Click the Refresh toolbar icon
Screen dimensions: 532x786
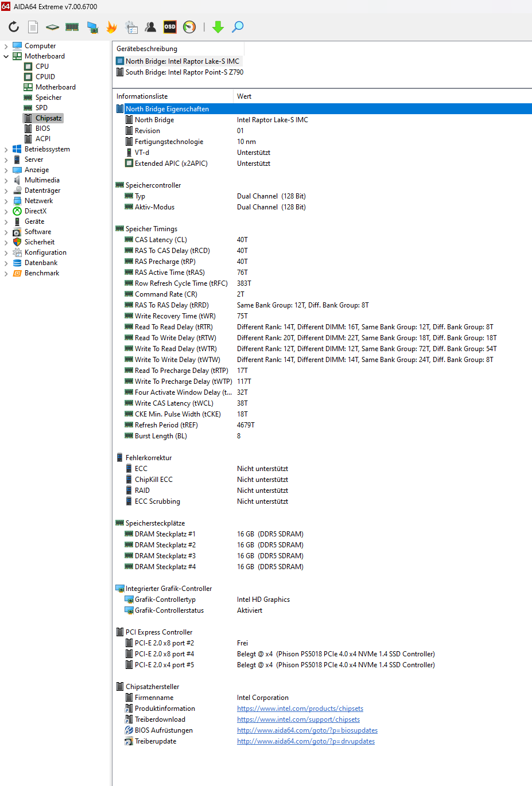coord(14,26)
